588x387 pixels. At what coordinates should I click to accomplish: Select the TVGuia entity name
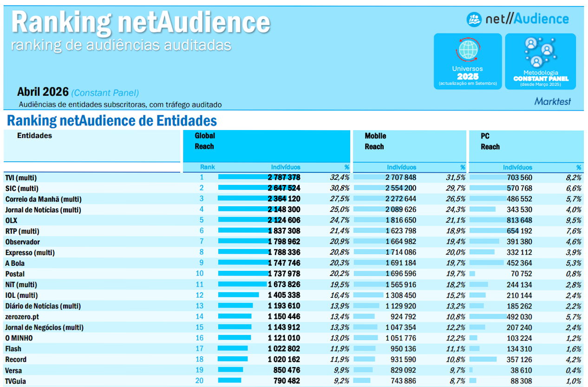point(15,381)
